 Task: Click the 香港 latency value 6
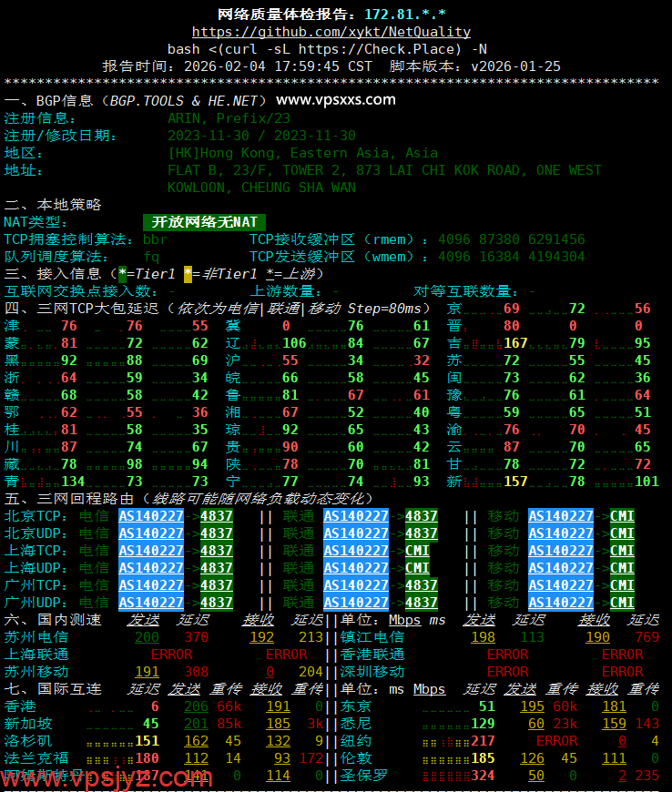[155, 706]
